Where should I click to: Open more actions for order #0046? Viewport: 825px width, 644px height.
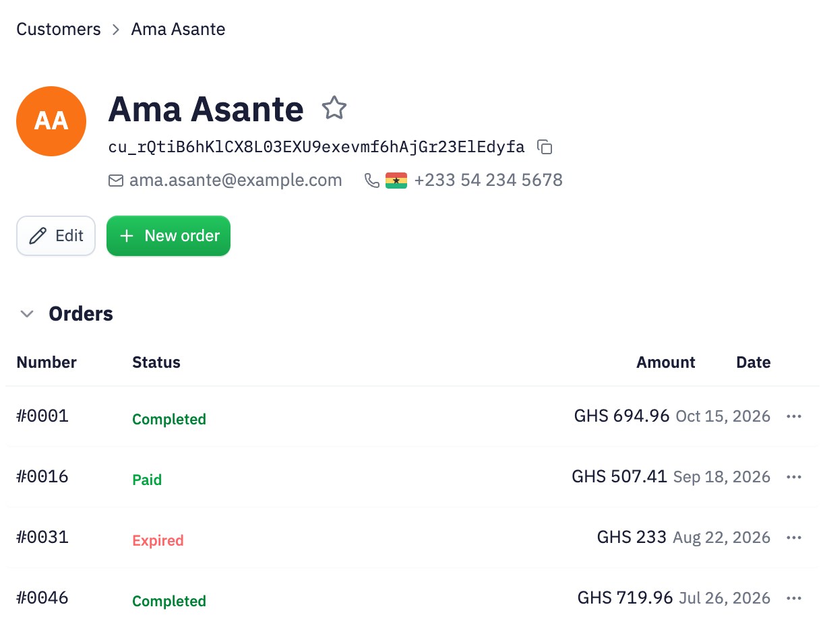click(794, 598)
